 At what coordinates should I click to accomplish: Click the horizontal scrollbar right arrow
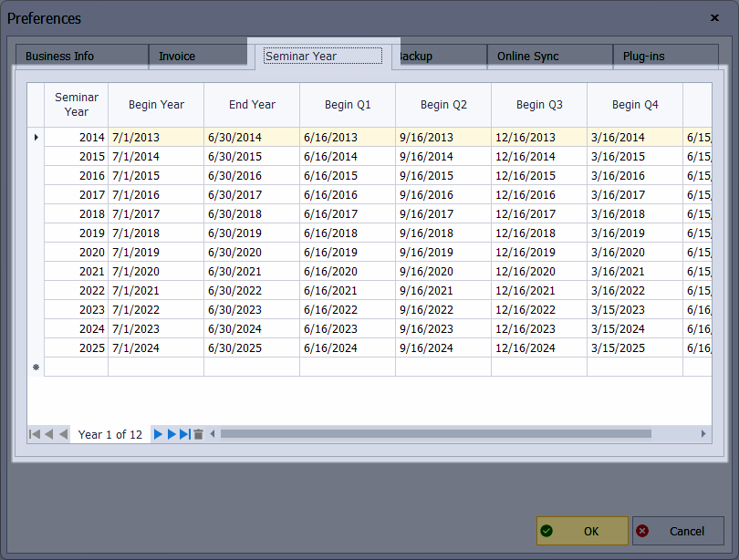coord(703,434)
